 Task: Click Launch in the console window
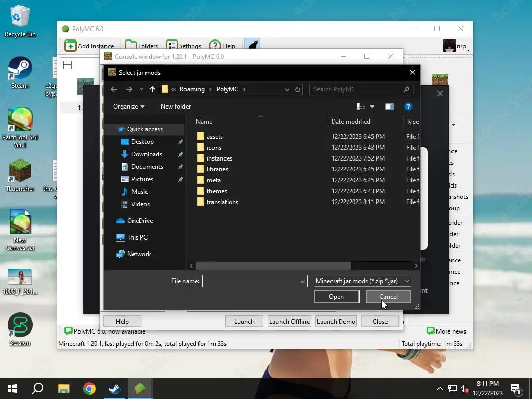[244, 321]
